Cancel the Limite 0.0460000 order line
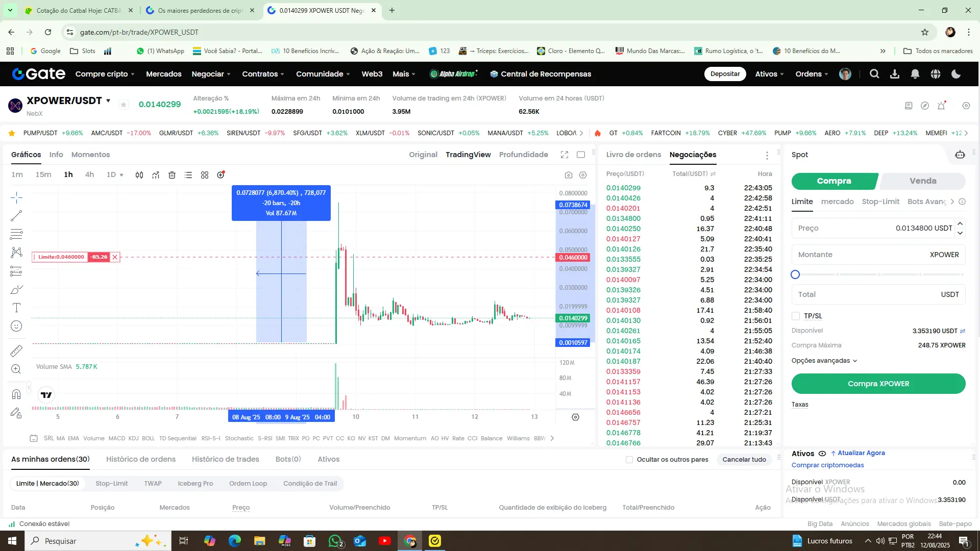 [x=115, y=257]
